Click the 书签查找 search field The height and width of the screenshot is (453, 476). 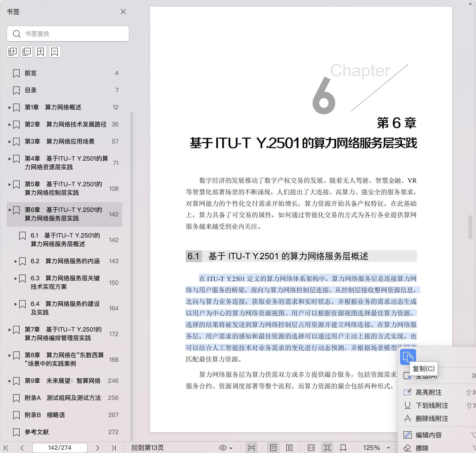coord(68,34)
